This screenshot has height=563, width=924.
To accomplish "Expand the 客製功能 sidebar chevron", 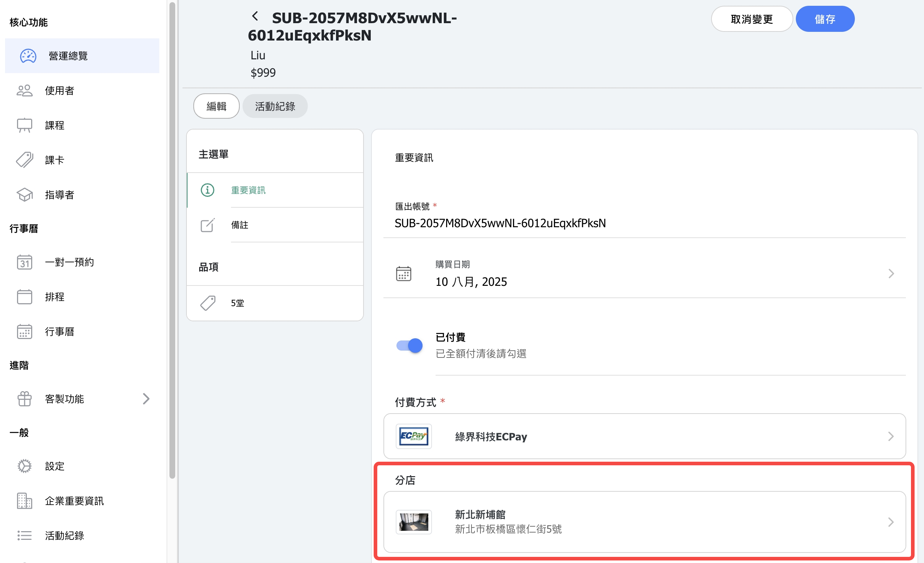I will 146,398.
